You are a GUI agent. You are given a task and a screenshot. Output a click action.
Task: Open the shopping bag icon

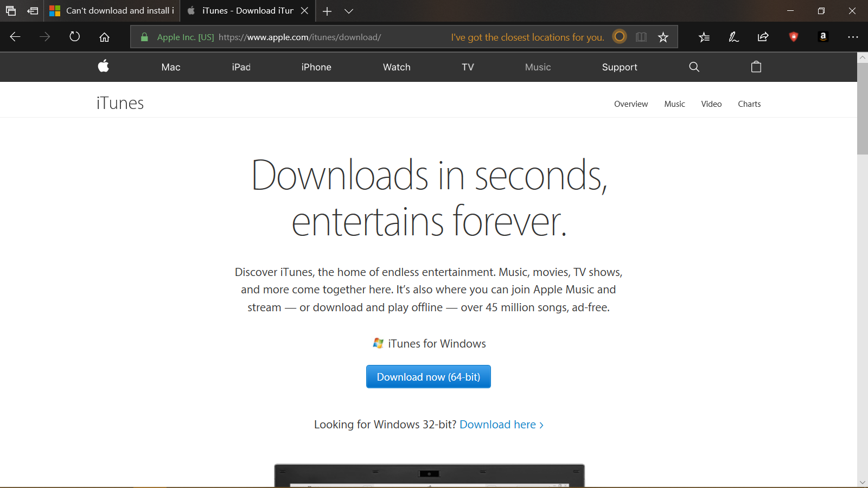pos(756,67)
